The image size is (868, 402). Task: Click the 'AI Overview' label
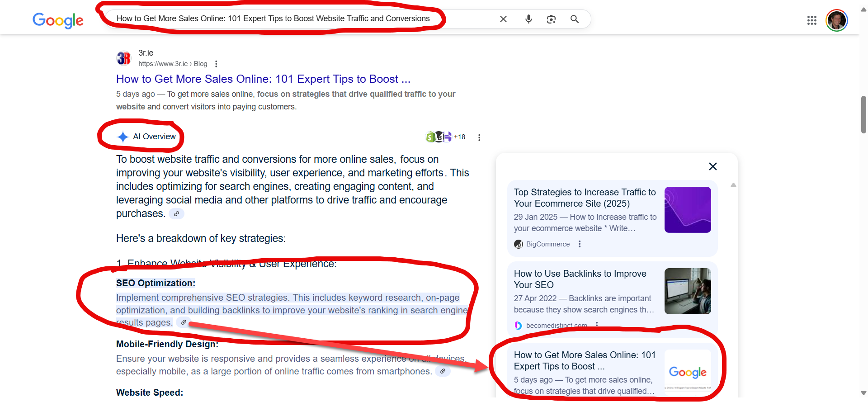154,137
